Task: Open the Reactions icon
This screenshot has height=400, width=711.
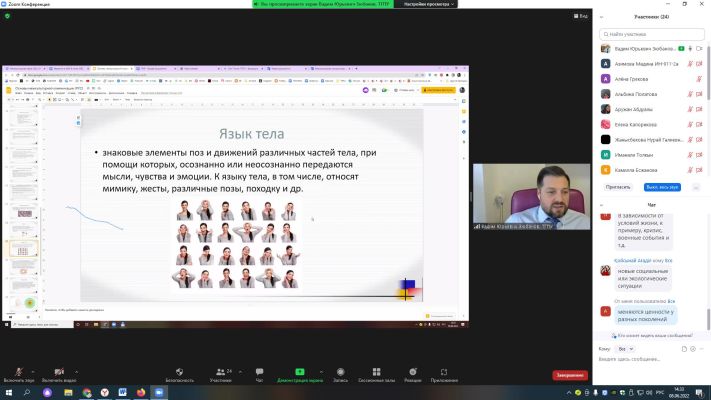Action: pos(413,372)
